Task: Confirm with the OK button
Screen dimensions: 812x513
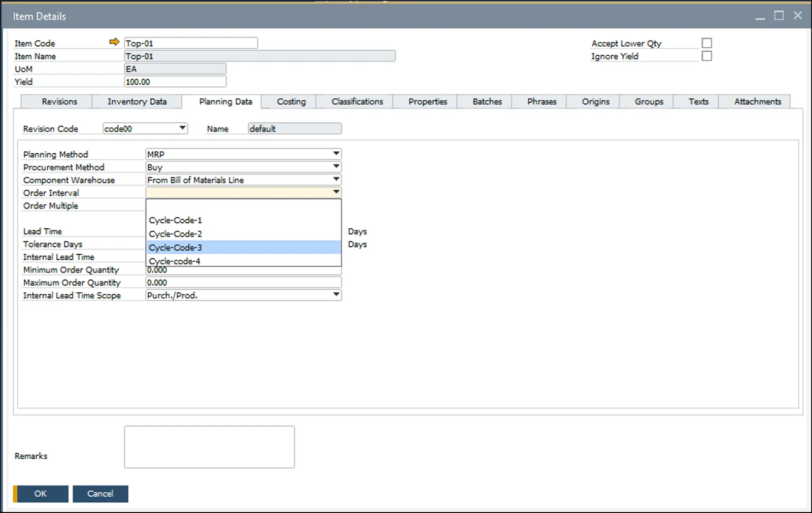Action: (x=41, y=494)
